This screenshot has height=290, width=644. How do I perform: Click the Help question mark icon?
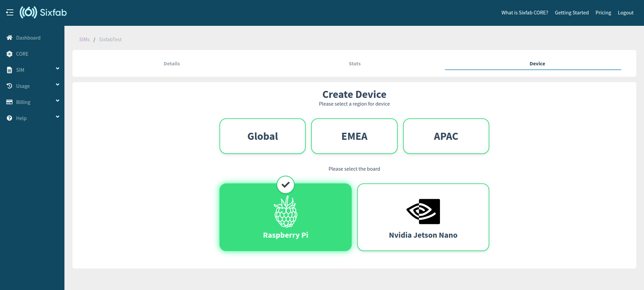point(9,118)
